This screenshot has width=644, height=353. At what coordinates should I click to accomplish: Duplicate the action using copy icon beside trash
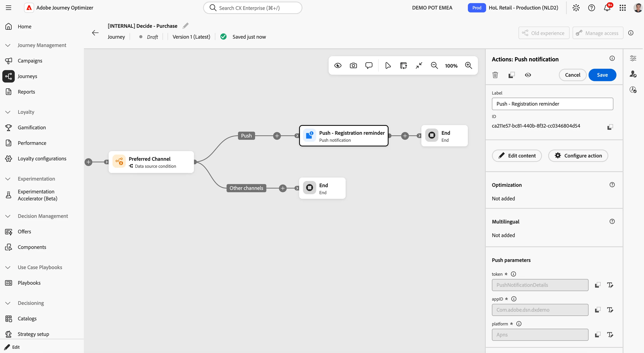pos(512,75)
